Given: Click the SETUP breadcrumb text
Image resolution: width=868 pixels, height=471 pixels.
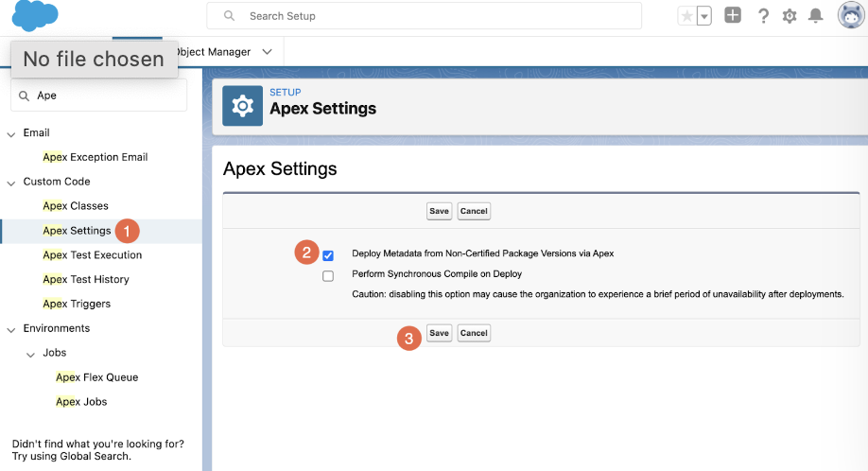Looking at the screenshot, I should tap(286, 93).
